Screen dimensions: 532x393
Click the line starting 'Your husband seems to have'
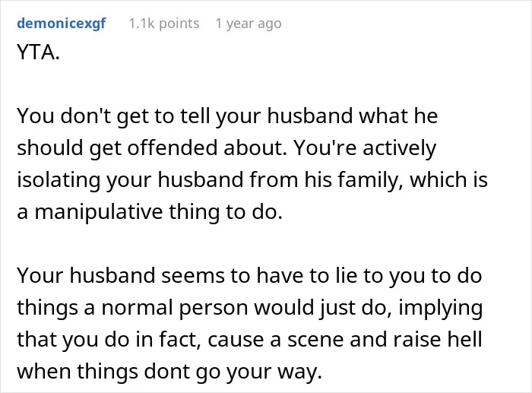tap(249, 276)
